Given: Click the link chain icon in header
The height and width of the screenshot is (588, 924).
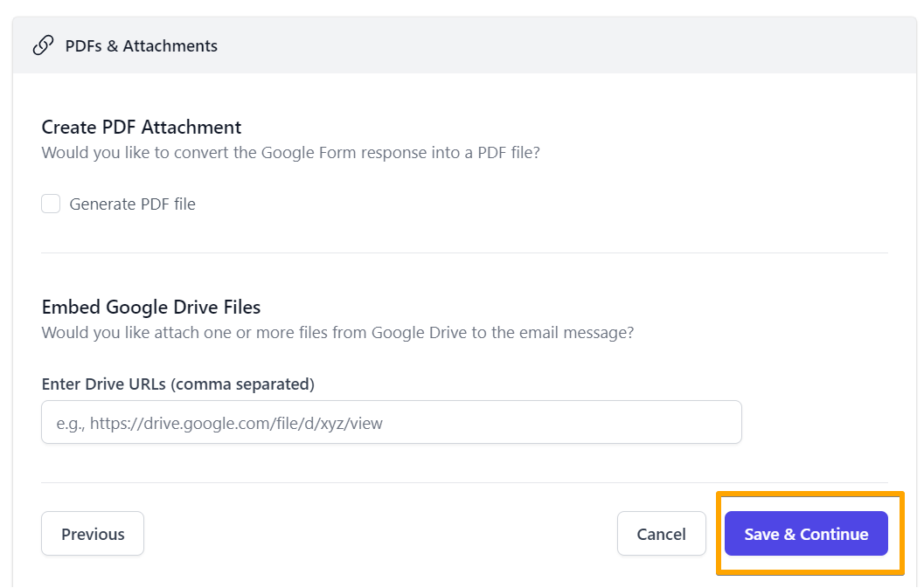Looking at the screenshot, I should (43, 45).
